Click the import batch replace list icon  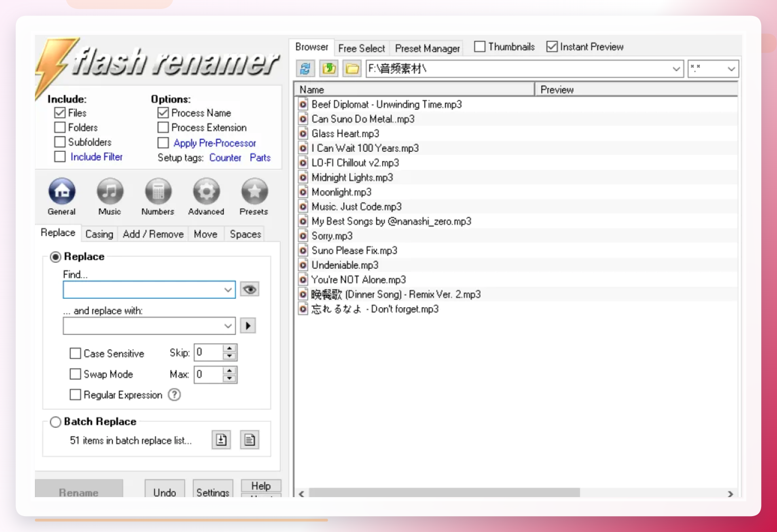click(221, 439)
